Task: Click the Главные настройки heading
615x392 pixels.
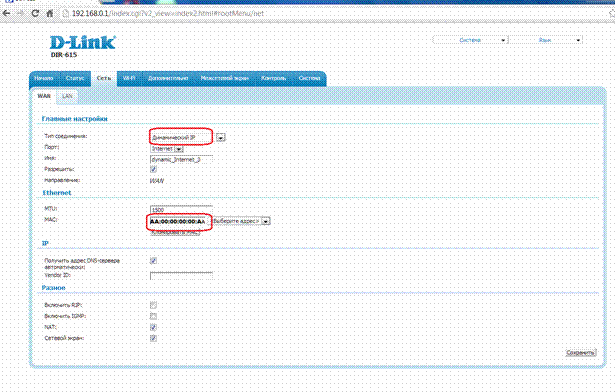Action: (75, 119)
